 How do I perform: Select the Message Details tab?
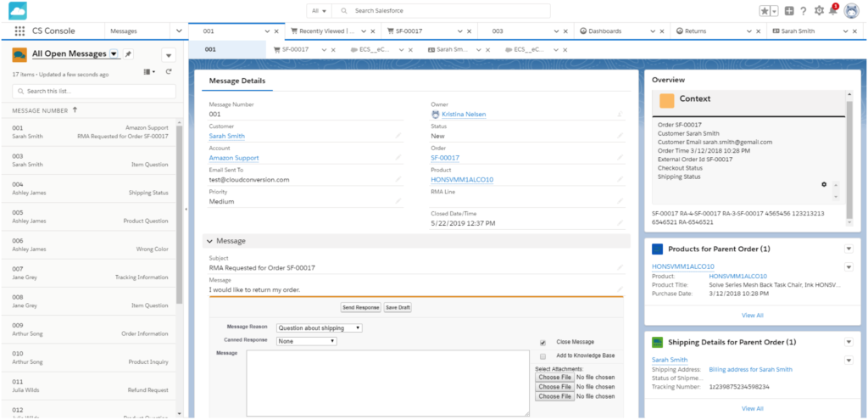click(237, 81)
